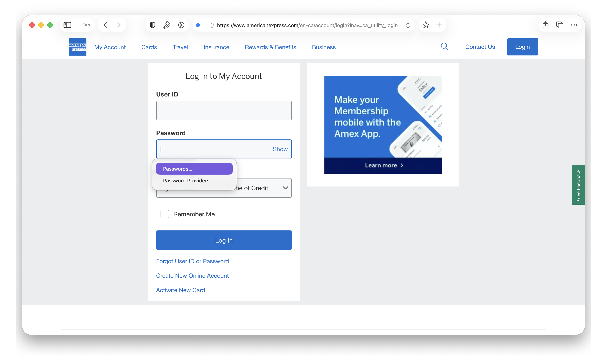Viewport: 607px width, 364px height.
Task: Click the search magnifier on Amex header
Action: (x=444, y=47)
